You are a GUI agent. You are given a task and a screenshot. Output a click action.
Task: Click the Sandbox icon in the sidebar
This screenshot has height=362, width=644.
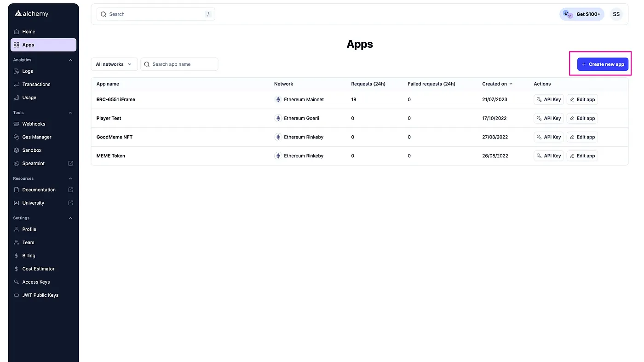(x=17, y=150)
